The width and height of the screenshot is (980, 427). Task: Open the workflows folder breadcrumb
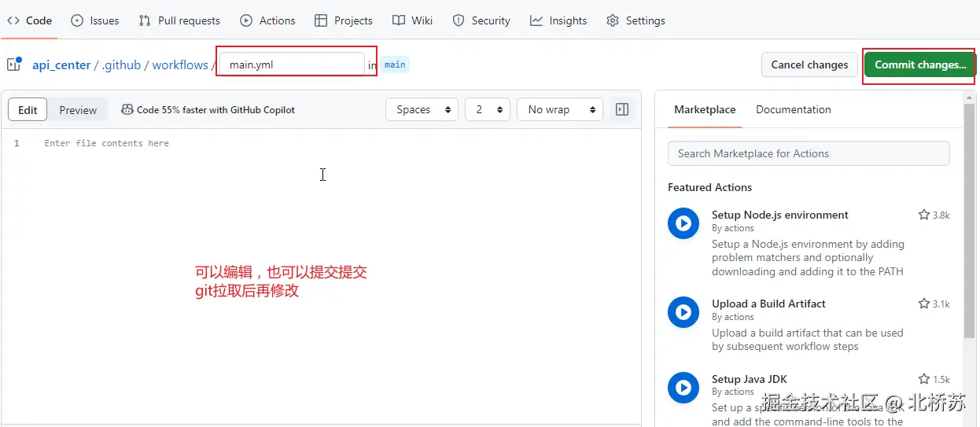(180, 65)
